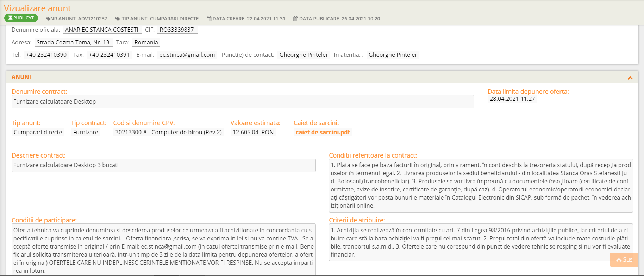Viewport: 644px width, 276px height.
Task: Click the Denumire contract text field
Action: click(243, 102)
